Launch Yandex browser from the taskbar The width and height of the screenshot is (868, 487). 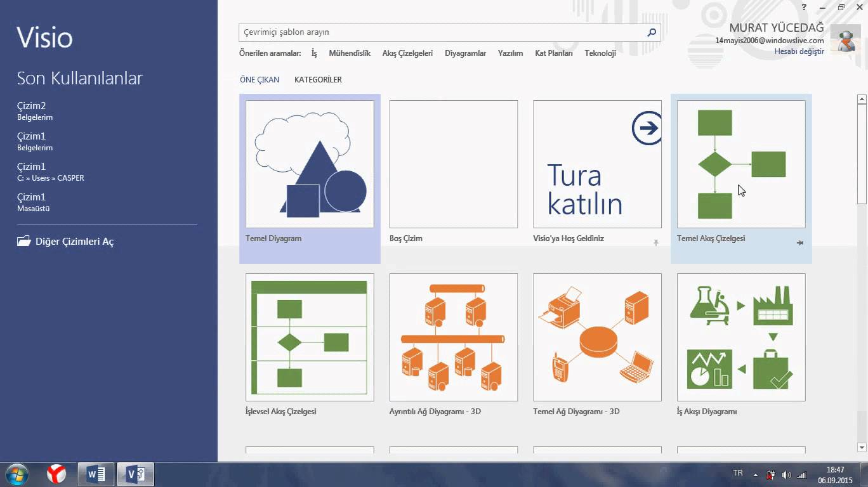click(x=56, y=474)
